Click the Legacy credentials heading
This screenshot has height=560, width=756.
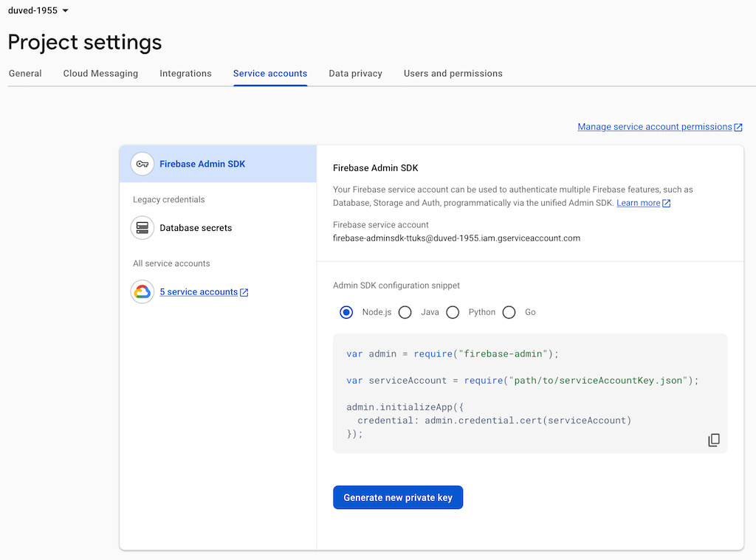pos(169,199)
